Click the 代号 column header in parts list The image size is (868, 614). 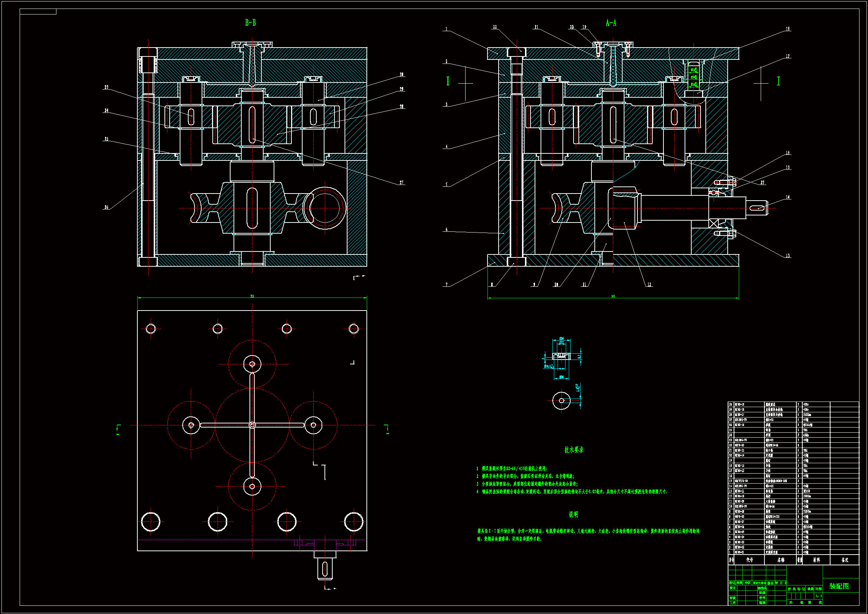pos(749,560)
